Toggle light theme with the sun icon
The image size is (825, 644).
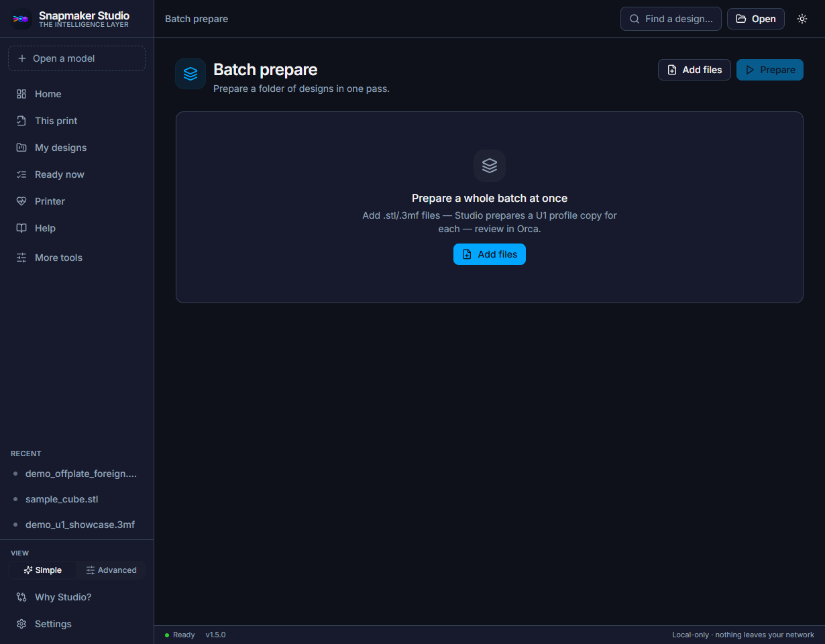[802, 19]
